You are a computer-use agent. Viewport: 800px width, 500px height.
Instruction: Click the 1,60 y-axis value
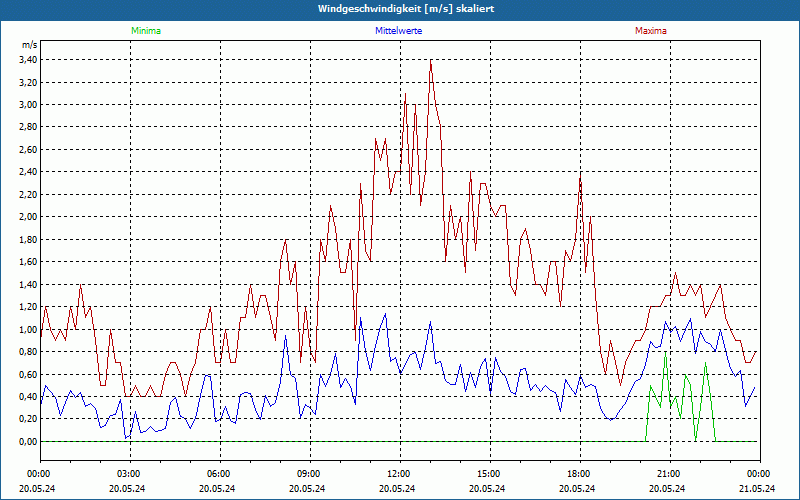(28, 262)
